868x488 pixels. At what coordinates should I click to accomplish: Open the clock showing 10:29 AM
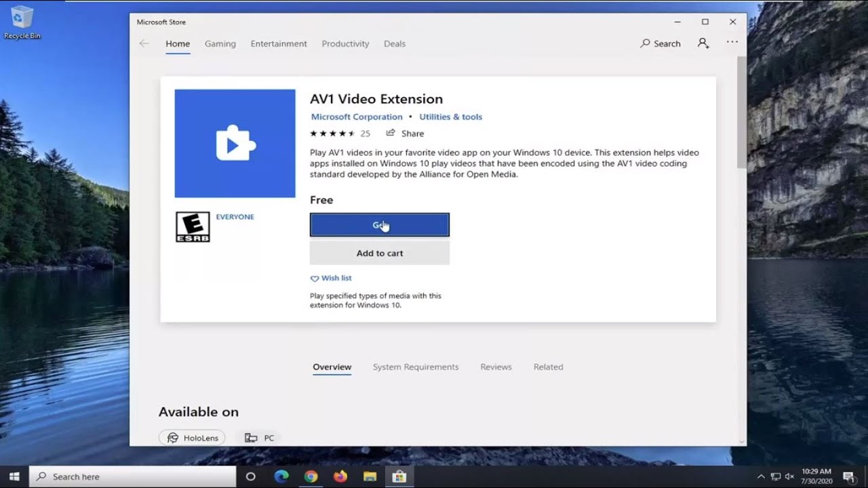tap(816, 476)
